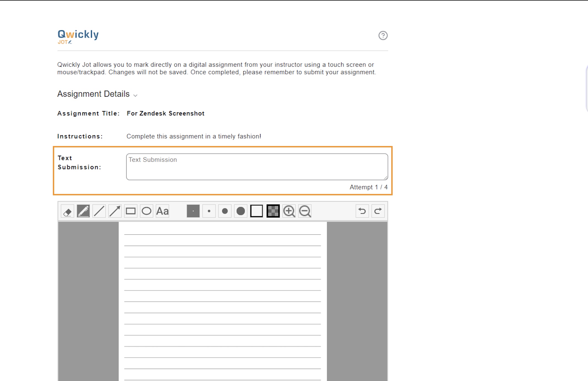
Task: Choose the smallest stroke size in the gray box
Action: [x=193, y=211]
